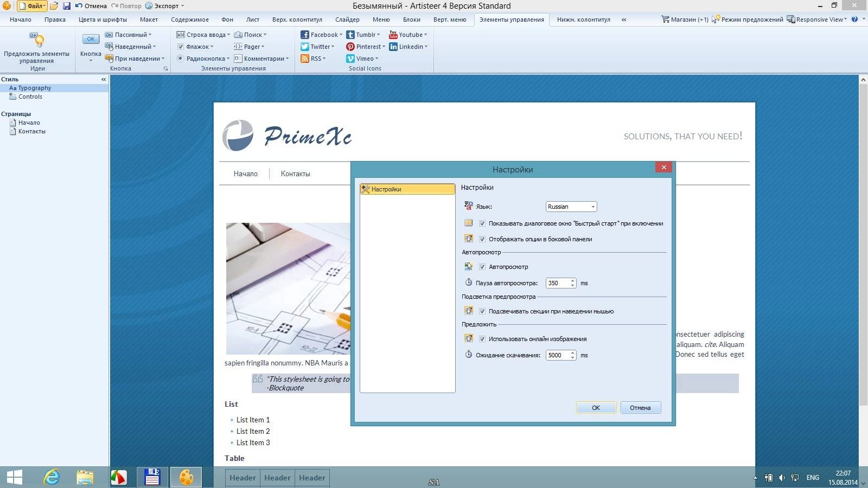868x488 pixels.
Task: Click the save floppy icon in title bar
Action: click(x=67, y=6)
